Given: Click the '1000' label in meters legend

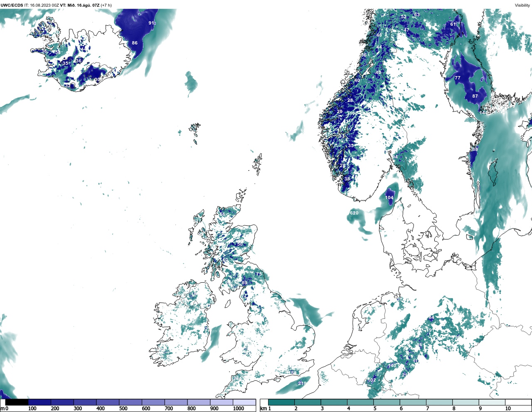Looking at the screenshot, I should 239,409.
